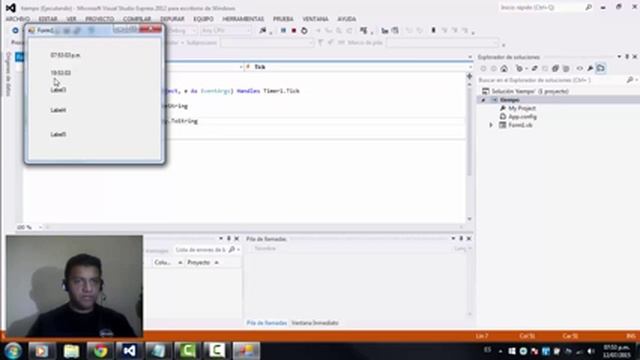Screen dimensions: 640x360
Task: Click the editor vertical scrollbar down arrow
Action: click(469, 219)
